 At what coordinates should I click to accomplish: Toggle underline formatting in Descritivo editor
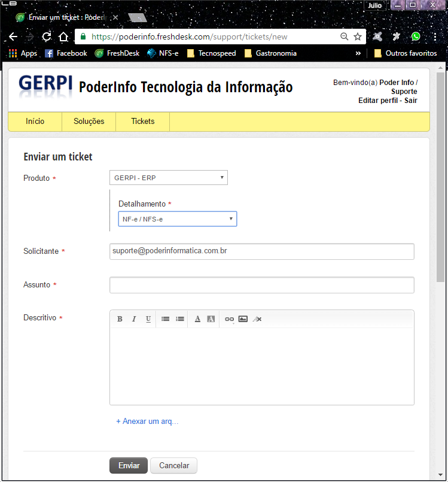[148, 319]
